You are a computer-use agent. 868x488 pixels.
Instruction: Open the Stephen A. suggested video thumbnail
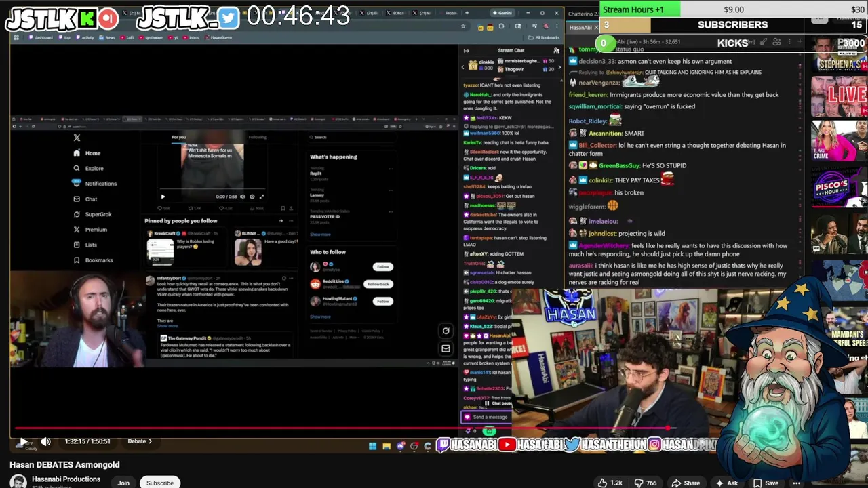pyautogui.click(x=840, y=54)
